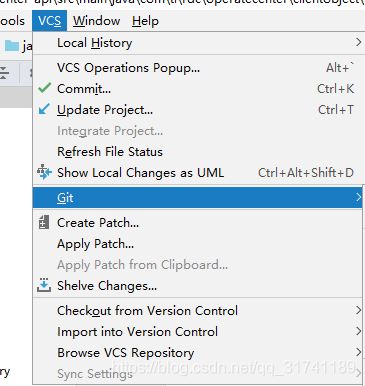Click the green Commit checkmark icon

[x=44, y=88]
